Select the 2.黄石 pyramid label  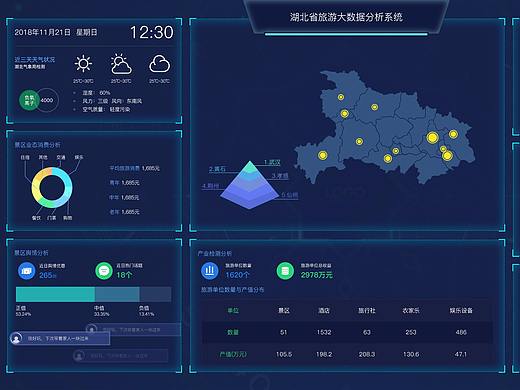tap(217, 169)
